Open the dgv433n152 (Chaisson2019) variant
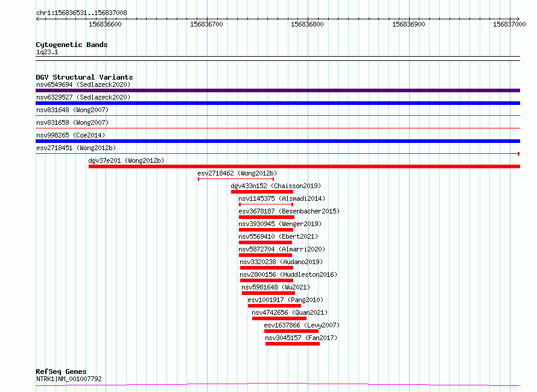Image resolution: width=537 pixels, height=392 pixels. [x=276, y=186]
